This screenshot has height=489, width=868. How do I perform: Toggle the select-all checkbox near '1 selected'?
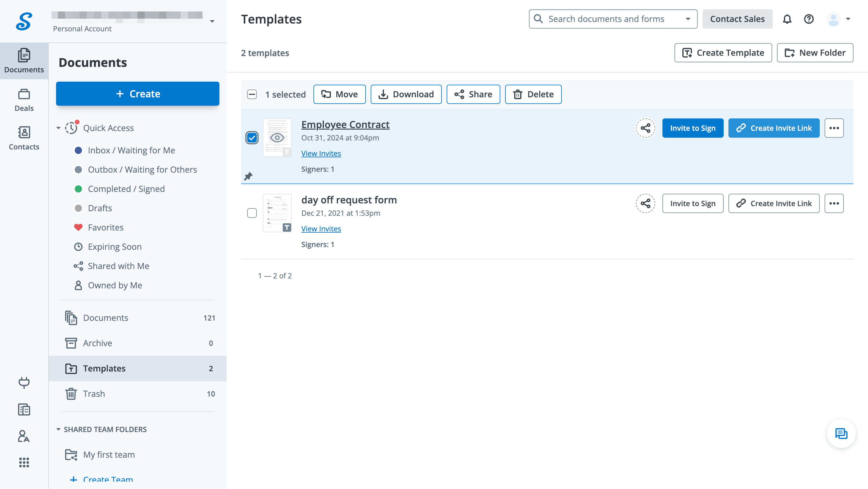click(x=252, y=94)
